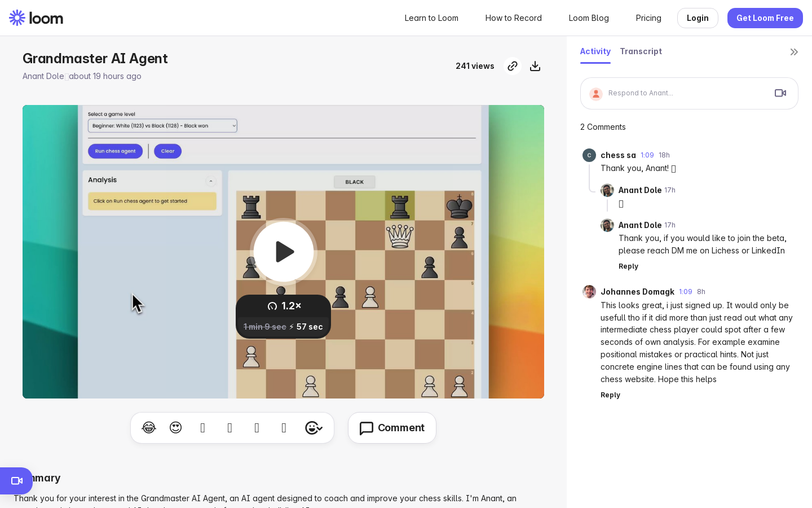
Task: Go to Loom Blog
Action: pyautogui.click(x=589, y=18)
